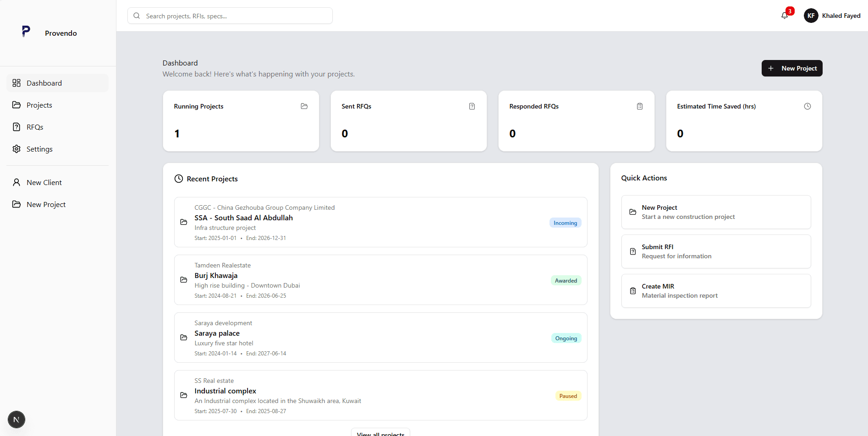Select New Client in the sidebar

[44, 182]
